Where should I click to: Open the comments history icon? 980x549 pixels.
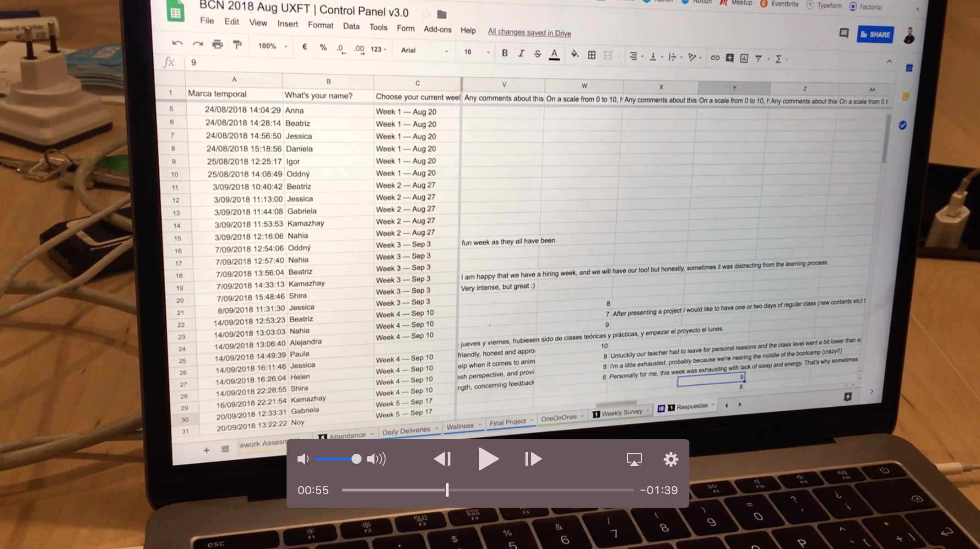coord(844,33)
